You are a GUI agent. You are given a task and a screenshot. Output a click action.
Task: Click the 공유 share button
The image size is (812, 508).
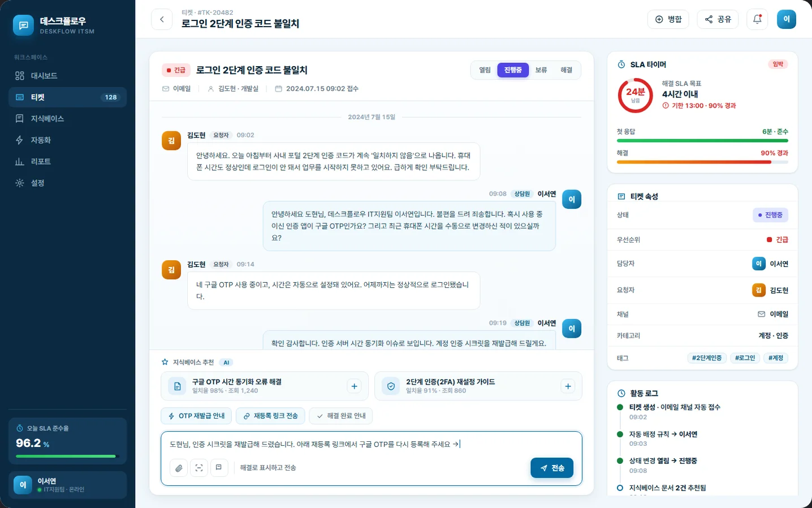point(718,19)
